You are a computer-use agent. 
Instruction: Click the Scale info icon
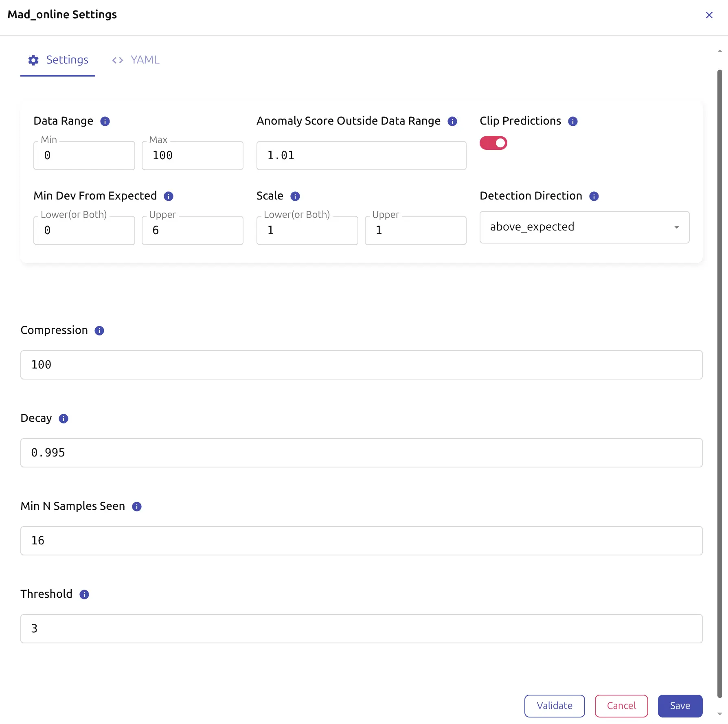pyautogui.click(x=295, y=196)
